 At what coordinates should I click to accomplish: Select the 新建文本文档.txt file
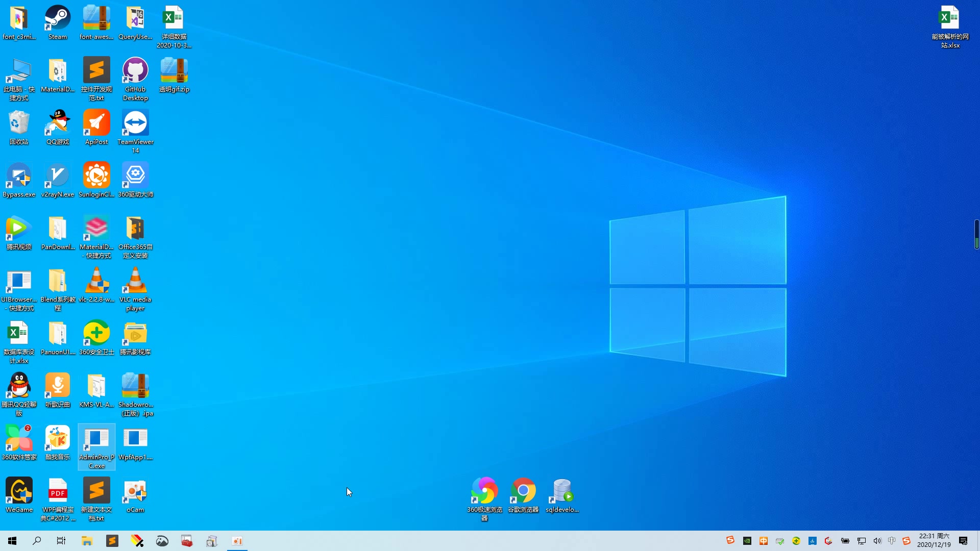click(x=96, y=500)
